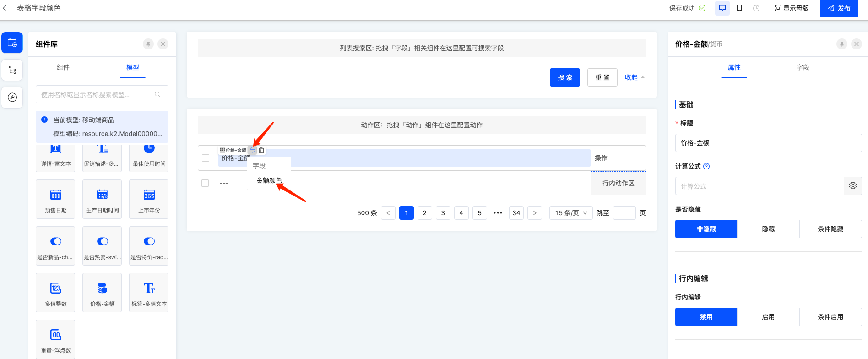Open formula settings gear icon

[x=853, y=186]
